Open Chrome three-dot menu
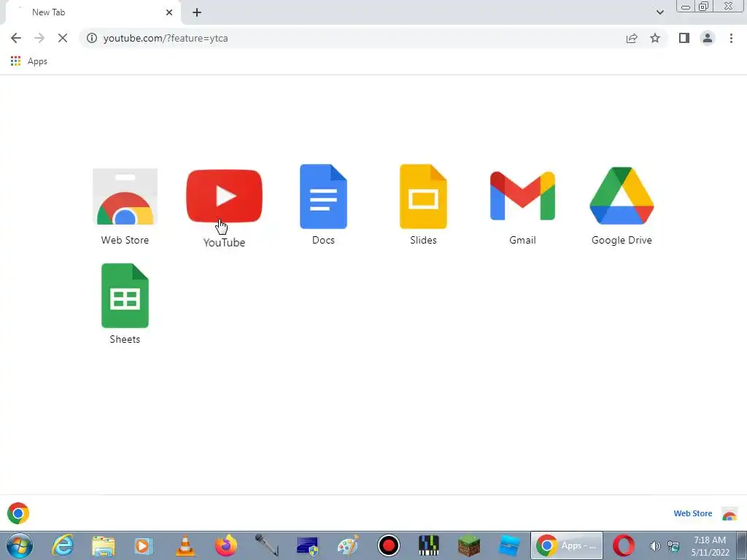Screen dimensions: 747x560 (731, 38)
